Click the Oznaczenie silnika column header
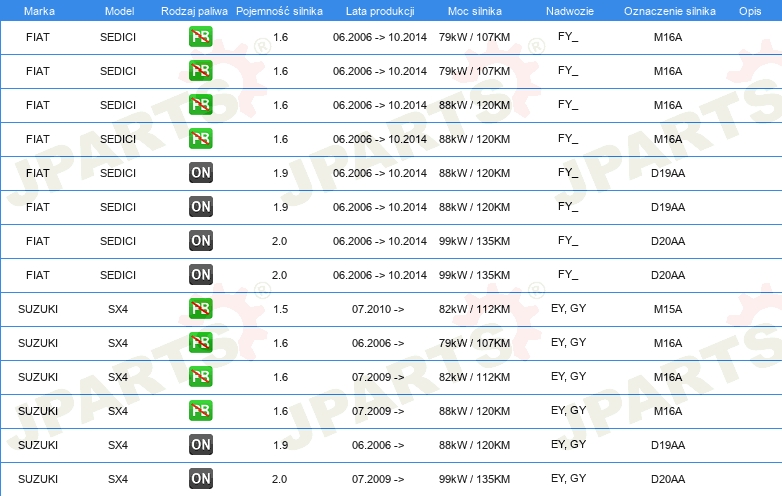The height and width of the screenshot is (496, 782). click(x=670, y=11)
